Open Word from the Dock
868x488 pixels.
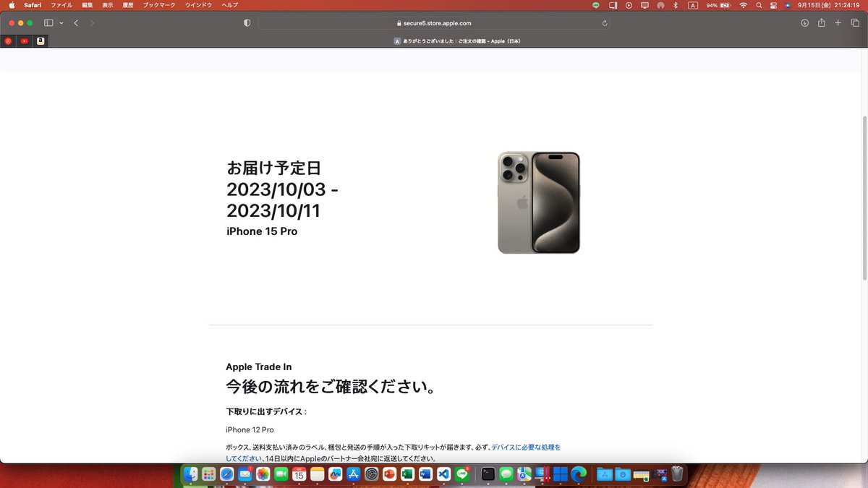(425, 474)
